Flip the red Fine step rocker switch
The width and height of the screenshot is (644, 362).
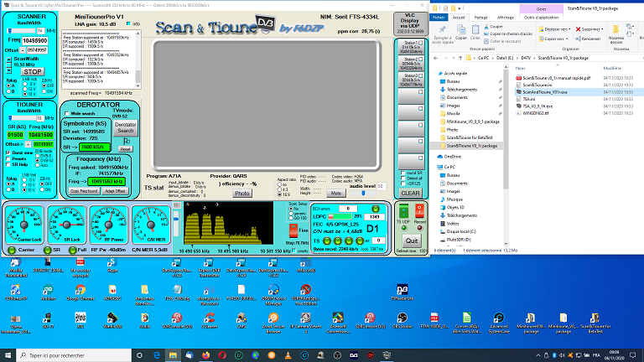[293, 230]
